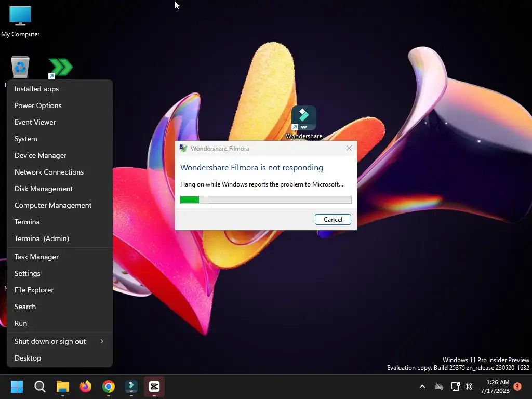The height and width of the screenshot is (399, 532).
Task: Choose File Explorer in the context menu
Action: coord(60,290)
